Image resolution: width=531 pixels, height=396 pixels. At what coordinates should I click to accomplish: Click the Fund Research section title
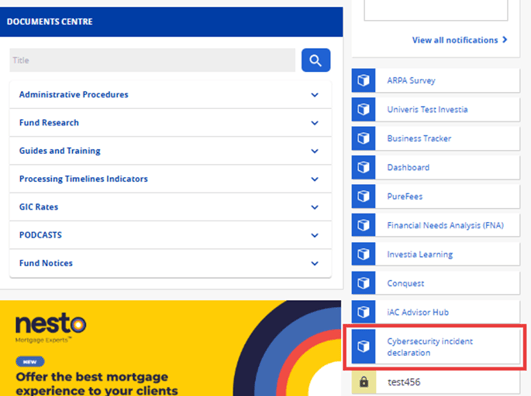click(x=49, y=123)
